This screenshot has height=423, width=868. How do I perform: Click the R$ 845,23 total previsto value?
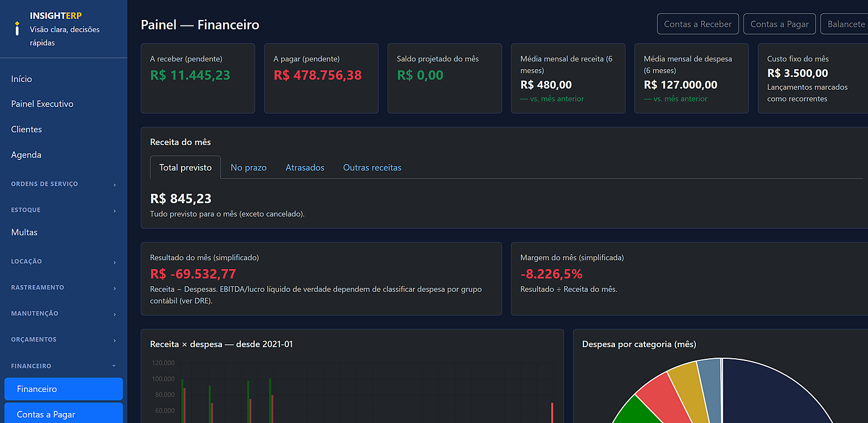click(x=180, y=199)
